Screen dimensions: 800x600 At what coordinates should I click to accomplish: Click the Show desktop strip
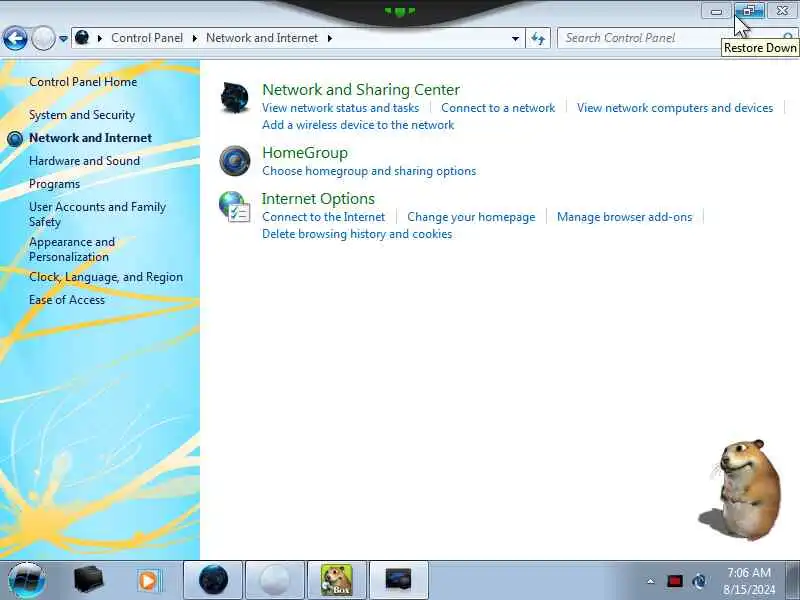792,580
